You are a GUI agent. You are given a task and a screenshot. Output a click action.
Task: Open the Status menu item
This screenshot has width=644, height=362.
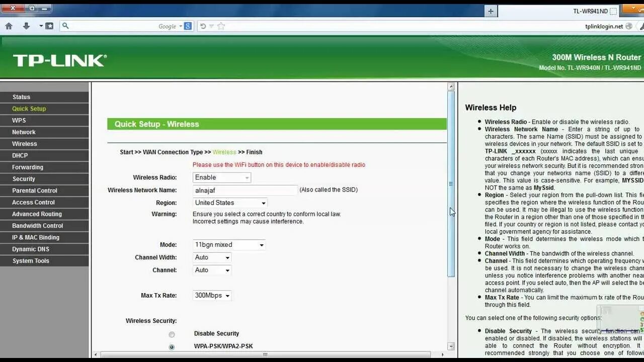44,97
